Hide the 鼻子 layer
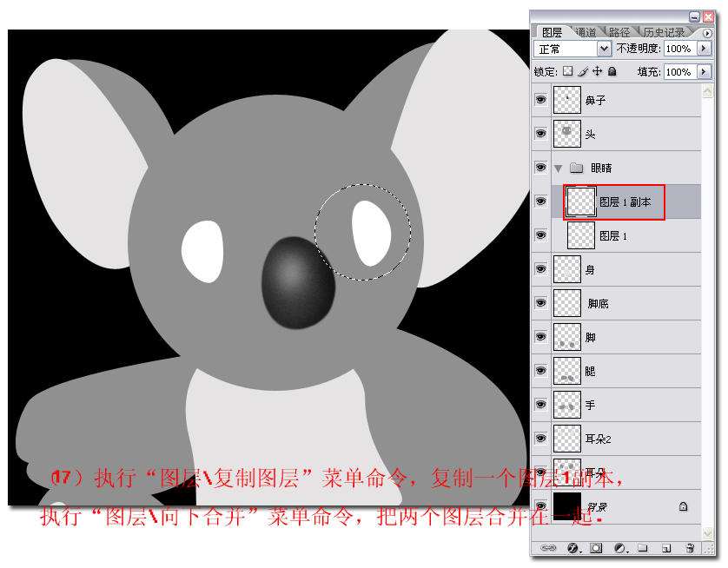This screenshot has height=568, width=728. coord(541,99)
